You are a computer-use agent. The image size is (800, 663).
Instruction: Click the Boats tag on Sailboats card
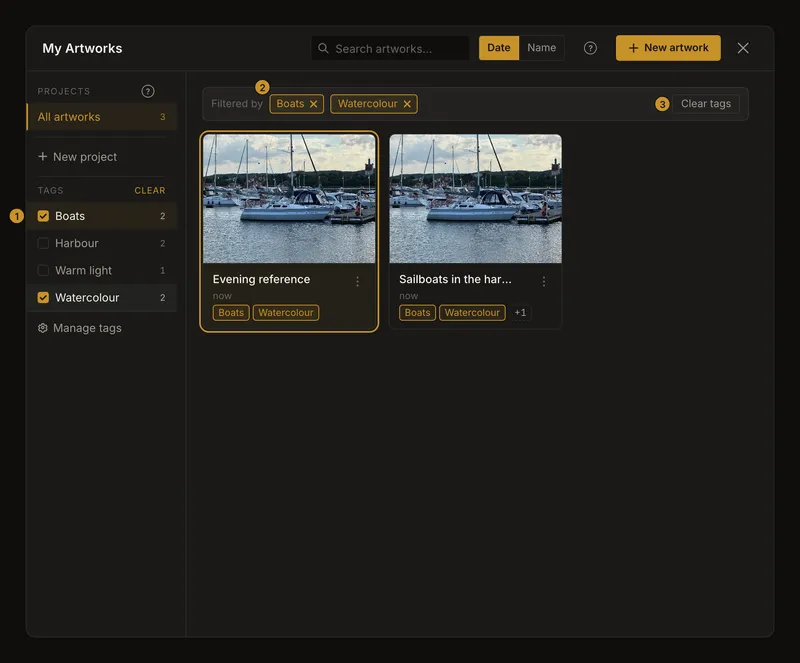point(417,312)
